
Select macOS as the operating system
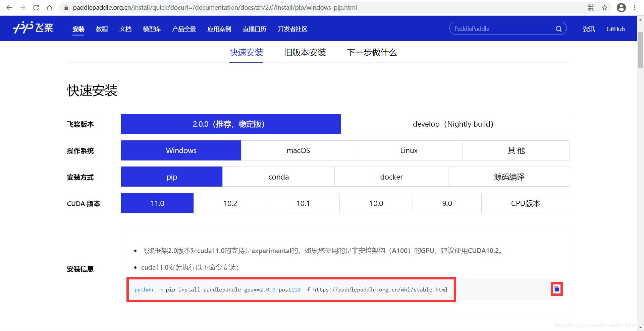298,150
